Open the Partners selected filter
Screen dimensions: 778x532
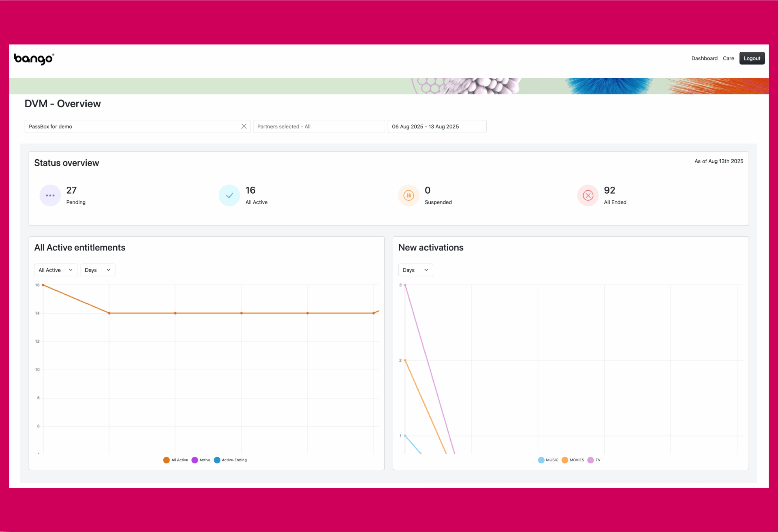tap(319, 126)
